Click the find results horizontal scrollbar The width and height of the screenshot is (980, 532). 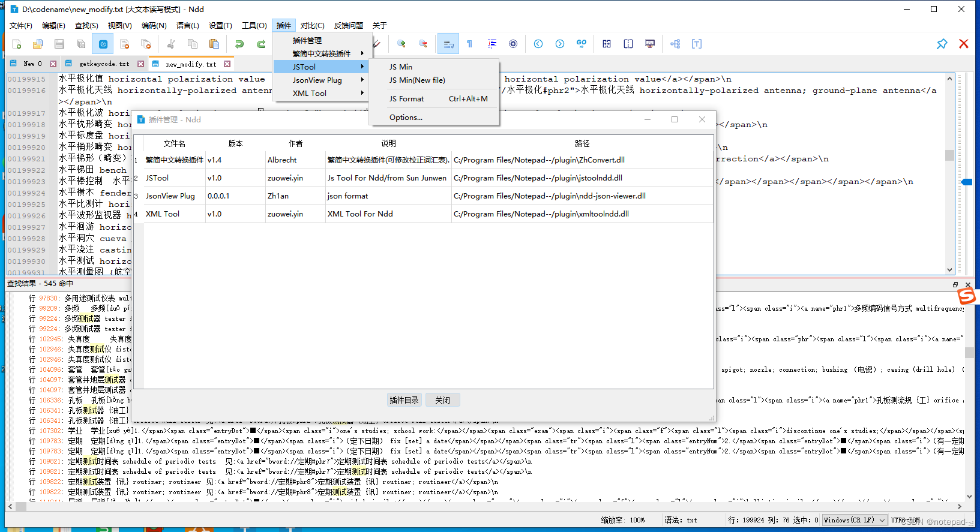point(485,506)
